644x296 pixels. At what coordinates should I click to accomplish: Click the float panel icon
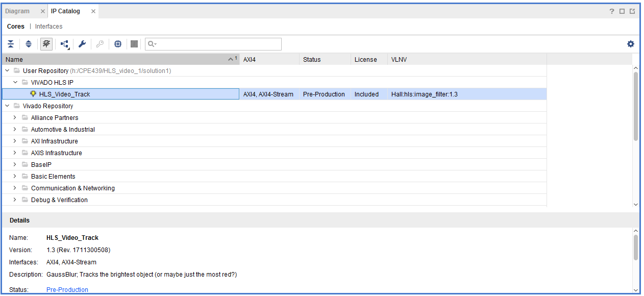pos(632,11)
